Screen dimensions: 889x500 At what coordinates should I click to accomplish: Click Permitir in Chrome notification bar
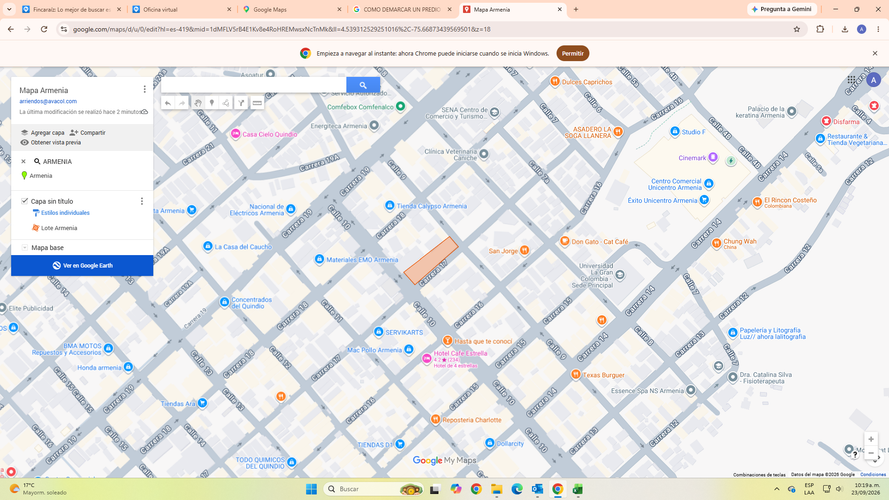(x=573, y=53)
